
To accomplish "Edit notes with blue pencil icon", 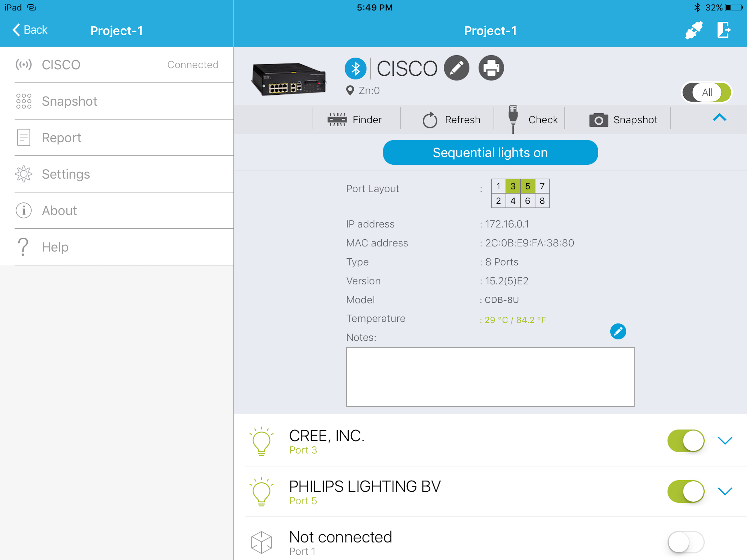I will point(618,331).
